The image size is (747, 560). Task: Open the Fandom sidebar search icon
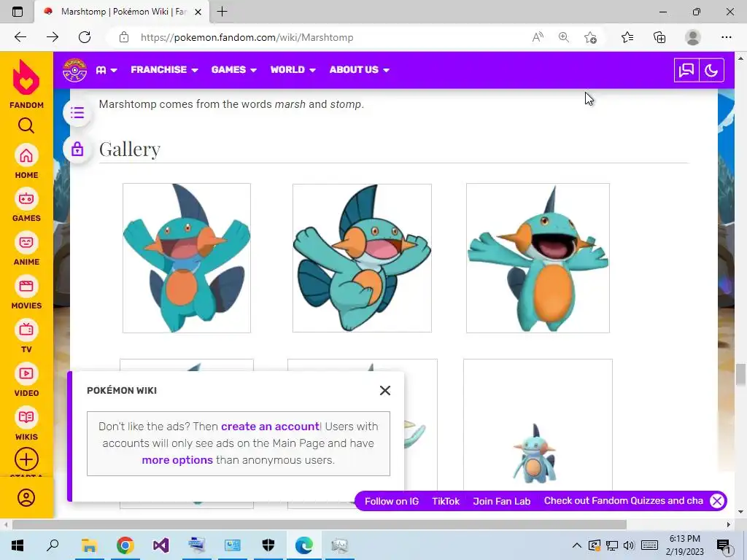26,125
